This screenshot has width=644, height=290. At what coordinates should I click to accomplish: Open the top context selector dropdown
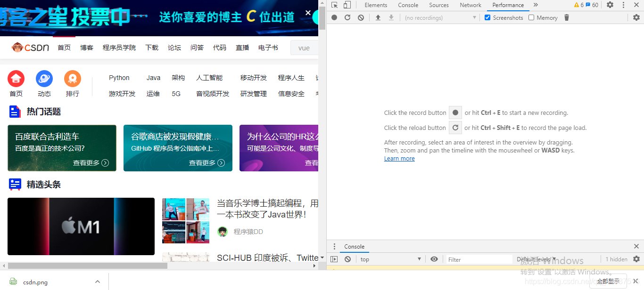390,259
